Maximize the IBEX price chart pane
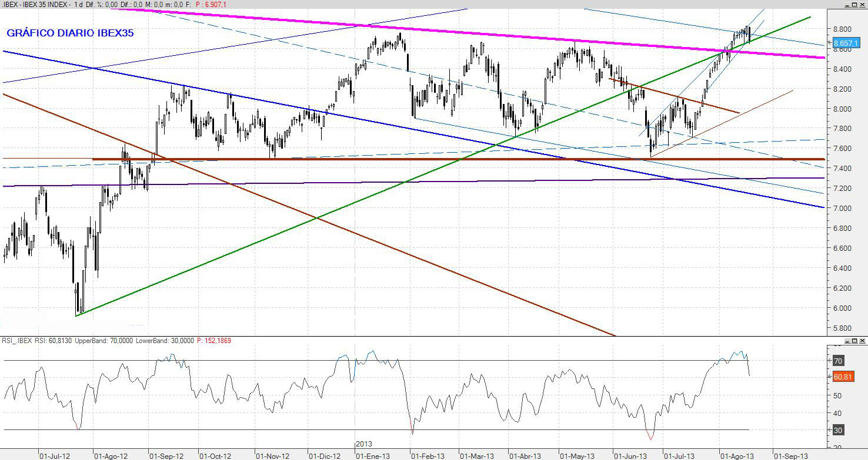 click(x=854, y=5)
